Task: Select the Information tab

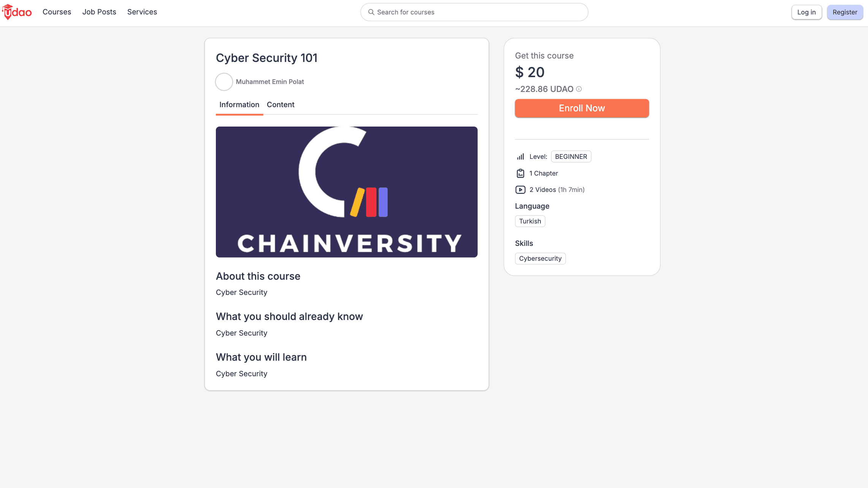Action: [x=239, y=105]
